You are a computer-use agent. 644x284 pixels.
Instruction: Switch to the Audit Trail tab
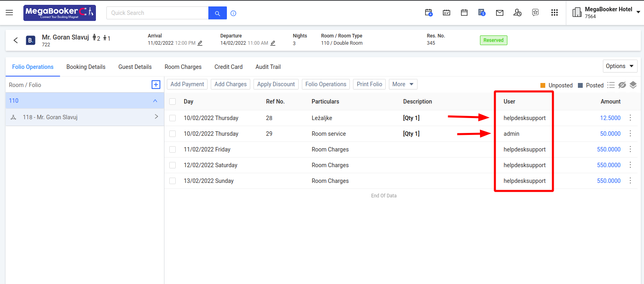click(x=268, y=67)
